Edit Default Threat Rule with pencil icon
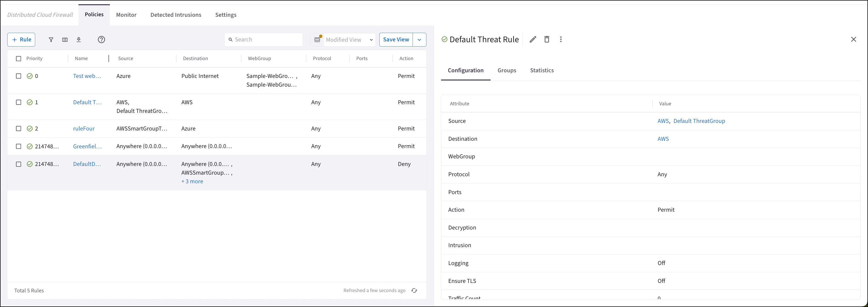 (x=532, y=40)
